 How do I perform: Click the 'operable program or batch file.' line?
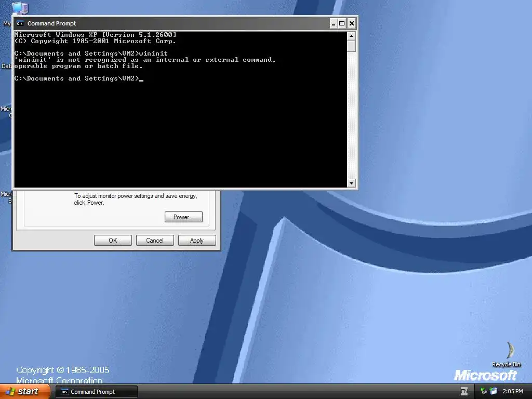(78, 66)
